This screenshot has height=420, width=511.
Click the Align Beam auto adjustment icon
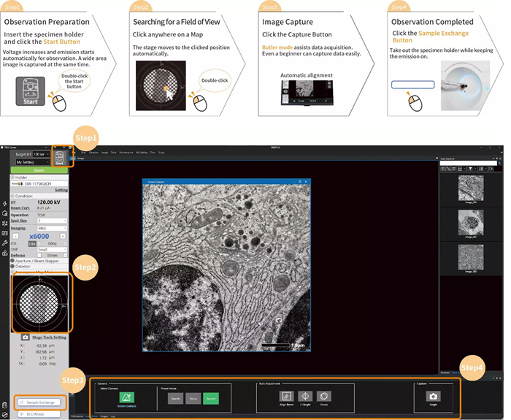pyautogui.click(x=286, y=396)
